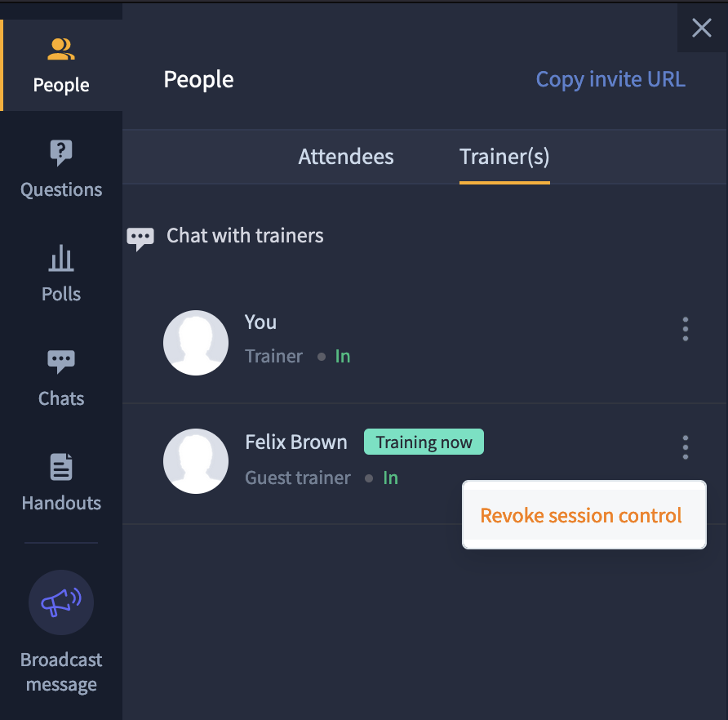Open the Handouts document icon
The width and height of the screenshot is (728, 720).
pyautogui.click(x=61, y=467)
